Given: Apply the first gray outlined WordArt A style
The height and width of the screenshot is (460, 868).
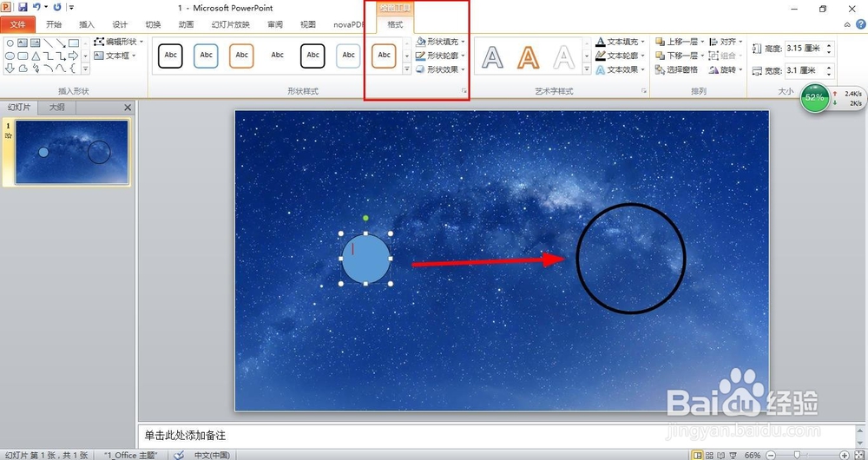Looking at the screenshot, I should click(493, 56).
